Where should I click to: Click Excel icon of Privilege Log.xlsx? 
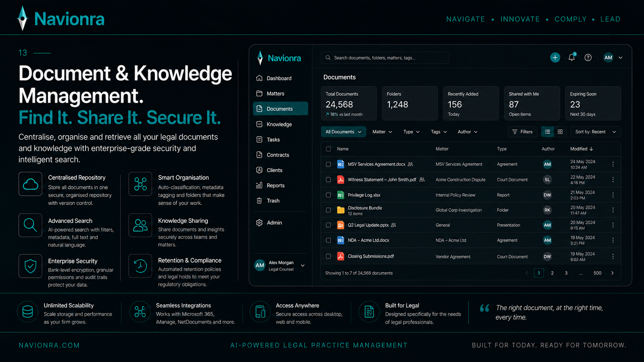[340, 195]
